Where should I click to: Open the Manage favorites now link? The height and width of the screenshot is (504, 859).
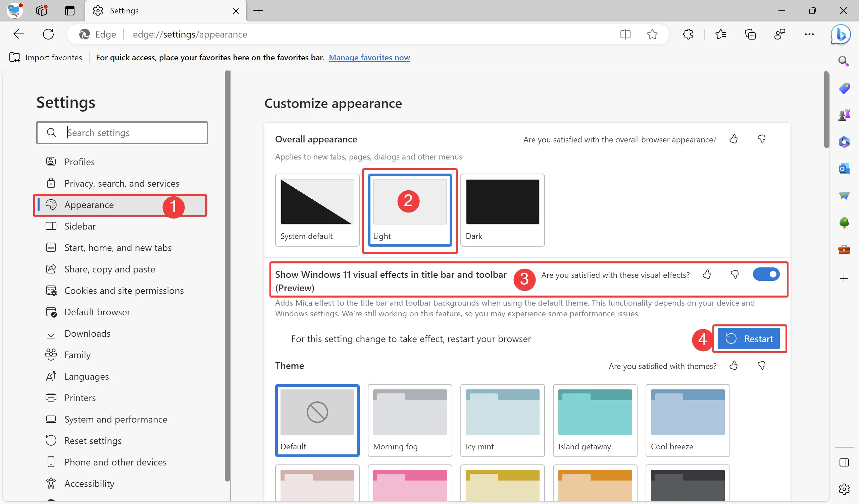(x=369, y=58)
